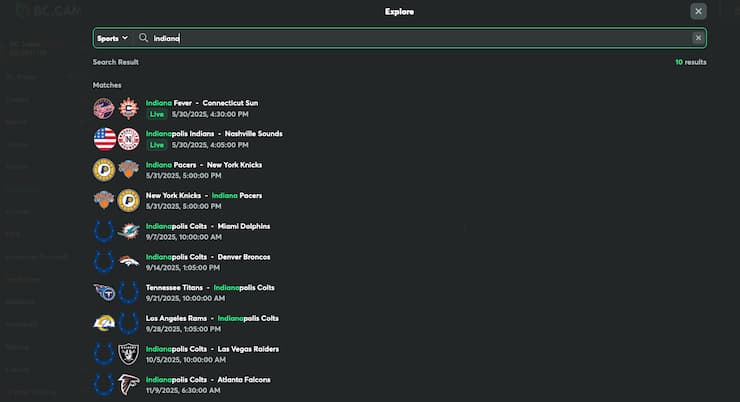The width and height of the screenshot is (740, 402).
Task: Click the Connecticut Sun team logo
Action: point(128,109)
